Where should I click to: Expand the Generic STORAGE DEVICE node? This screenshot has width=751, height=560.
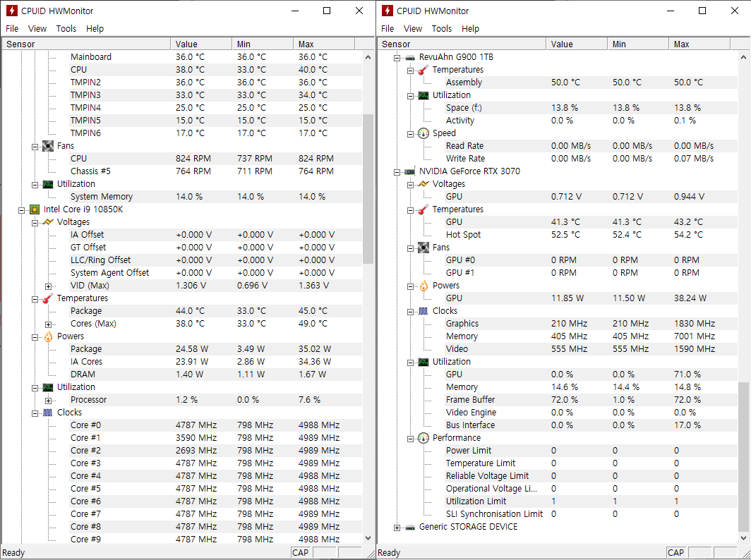point(397,528)
